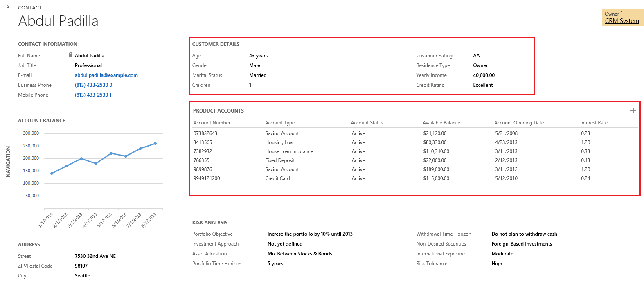Click the Risk Tolerance High field

(x=497, y=264)
